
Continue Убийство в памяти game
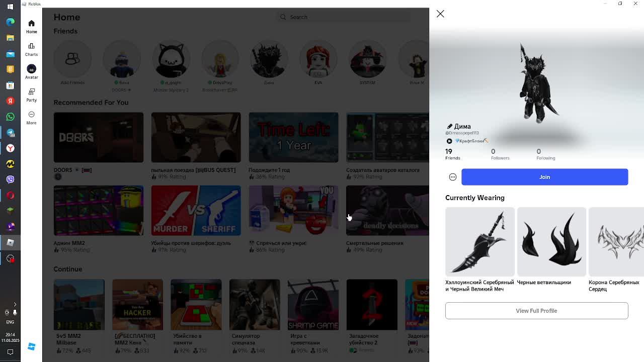(x=196, y=305)
